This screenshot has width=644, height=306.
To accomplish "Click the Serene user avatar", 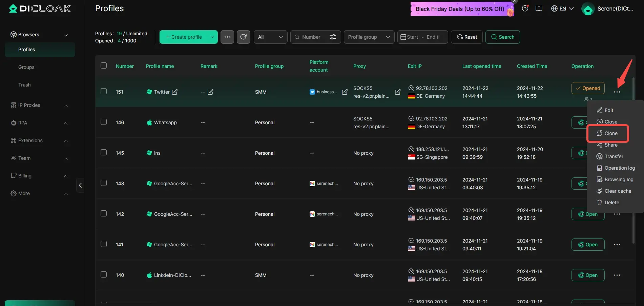I will click(x=588, y=9).
